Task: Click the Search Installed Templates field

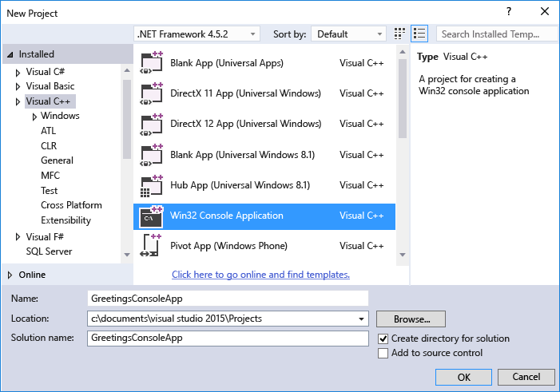Action: point(496,34)
